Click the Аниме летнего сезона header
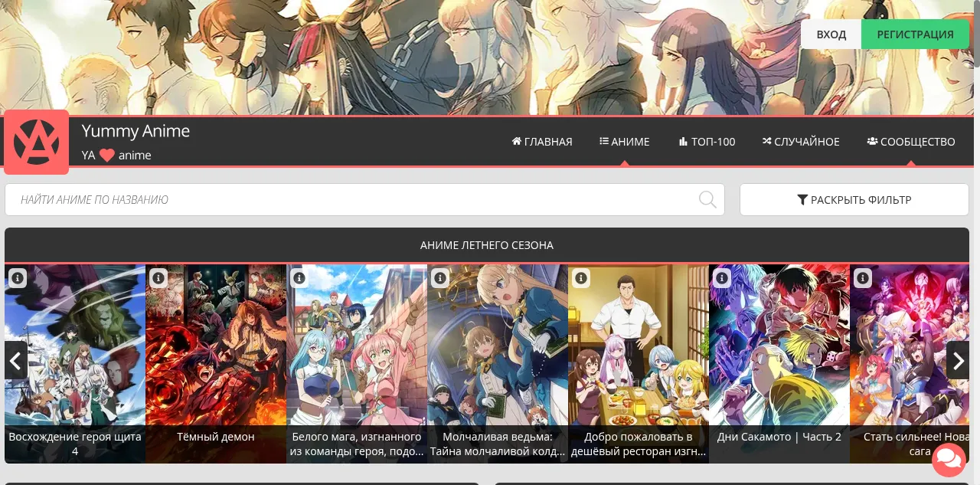The height and width of the screenshot is (485, 980). point(487,245)
